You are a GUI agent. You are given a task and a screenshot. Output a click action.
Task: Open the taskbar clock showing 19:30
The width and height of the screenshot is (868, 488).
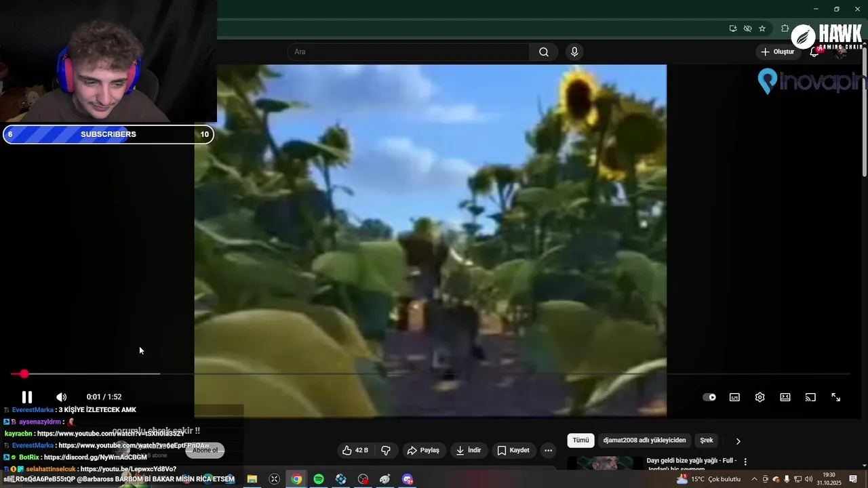tap(829, 479)
